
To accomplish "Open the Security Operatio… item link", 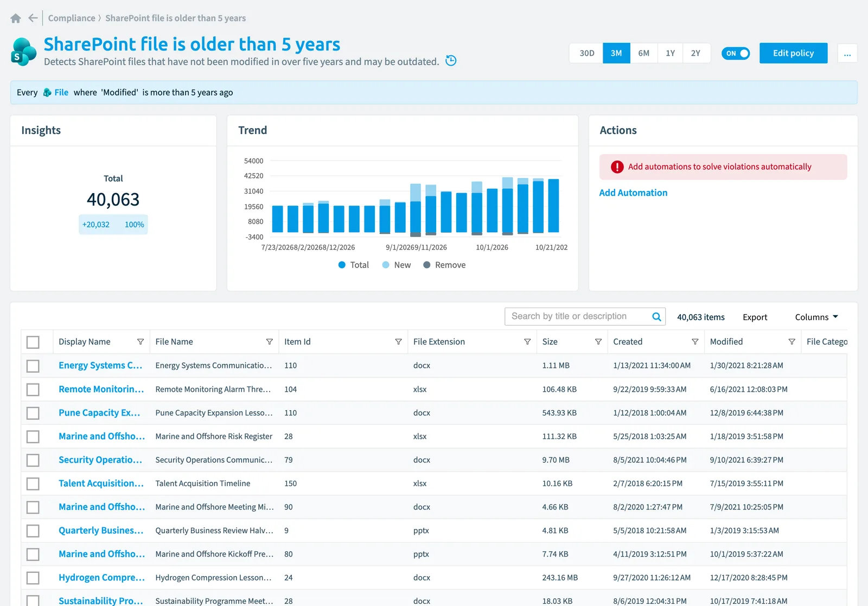I will tap(100, 460).
